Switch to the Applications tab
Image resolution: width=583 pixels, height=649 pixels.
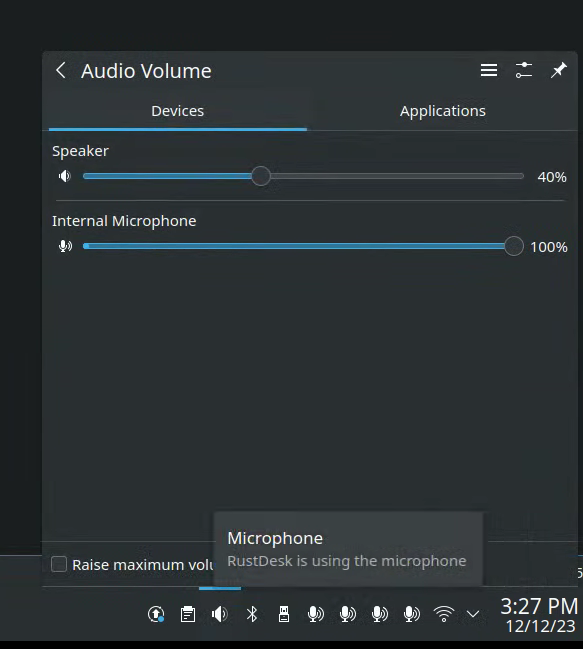pyautogui.click(x=442, y=111)
